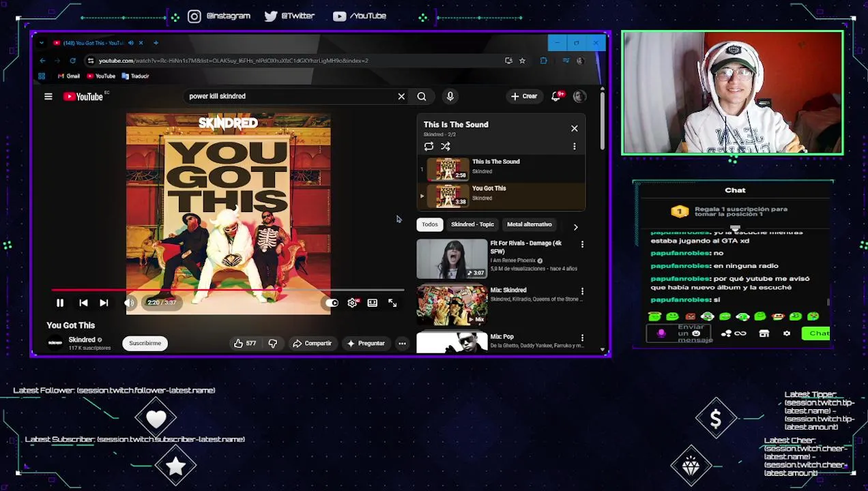Clear the search text with the X

click(401, 96)
